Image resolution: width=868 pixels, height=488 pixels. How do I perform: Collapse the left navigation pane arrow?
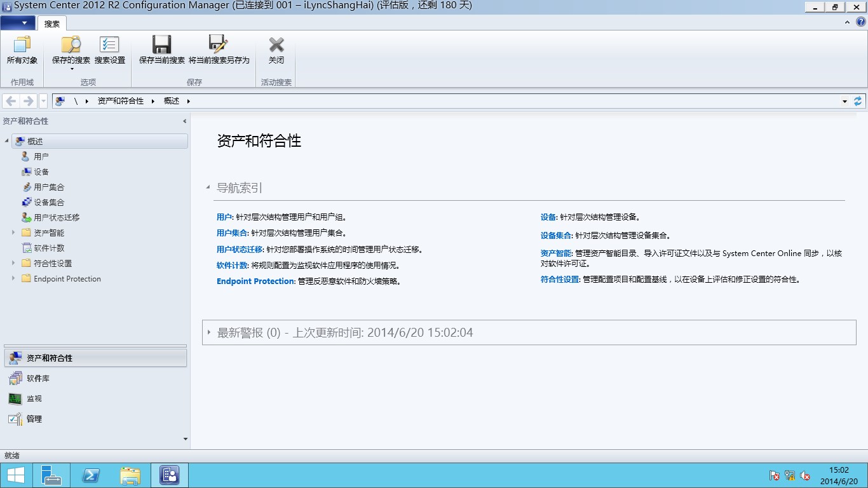(x=185, y=121)
